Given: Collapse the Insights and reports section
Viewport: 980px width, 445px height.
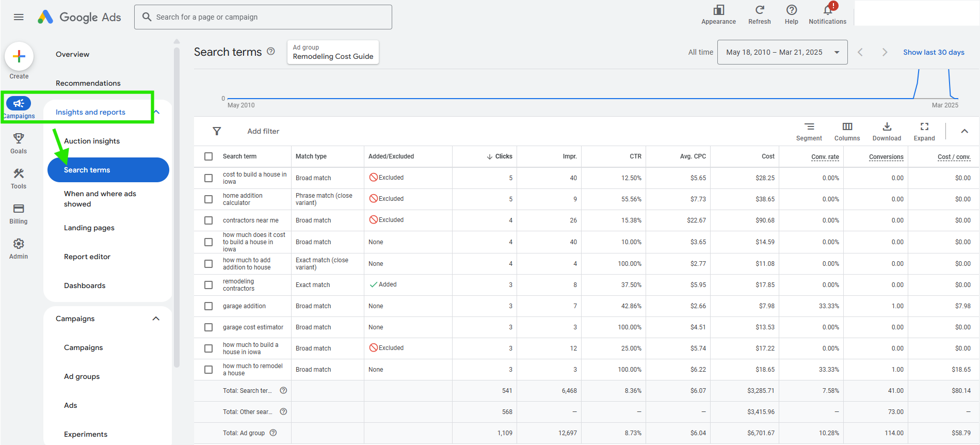Looking at the screenshot, I should click(x=157, y=112).
